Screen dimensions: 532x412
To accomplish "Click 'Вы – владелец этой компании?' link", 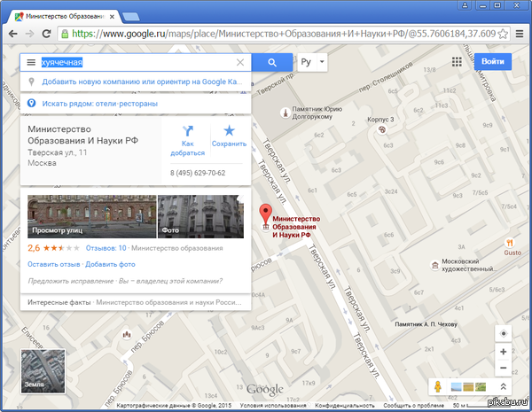I will [170, 281].
